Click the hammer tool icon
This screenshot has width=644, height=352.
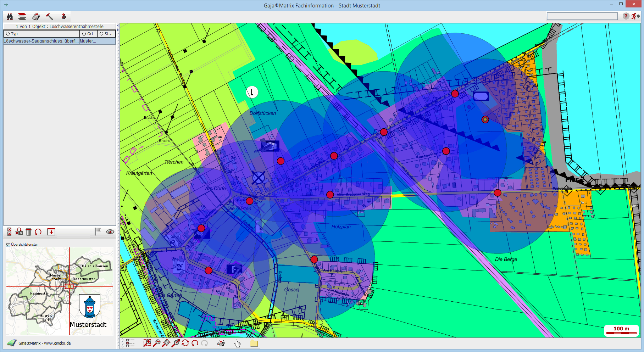50,17
